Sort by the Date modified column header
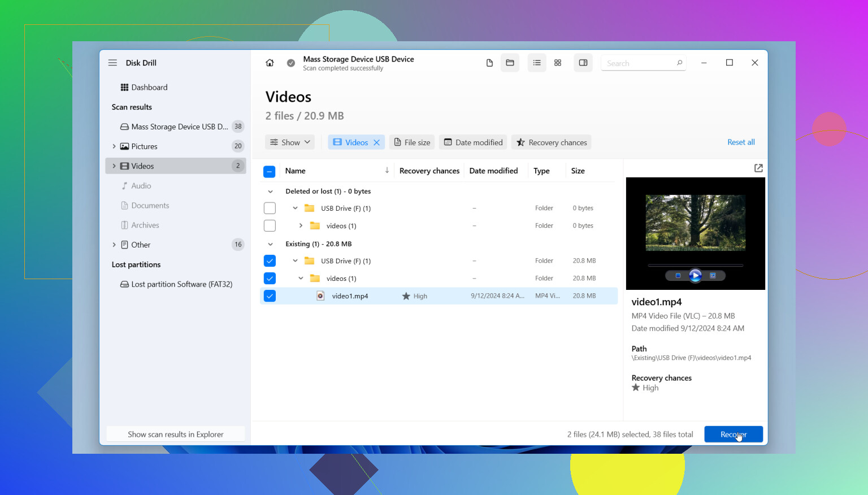868x495 pixels. [x=493, y=171]
